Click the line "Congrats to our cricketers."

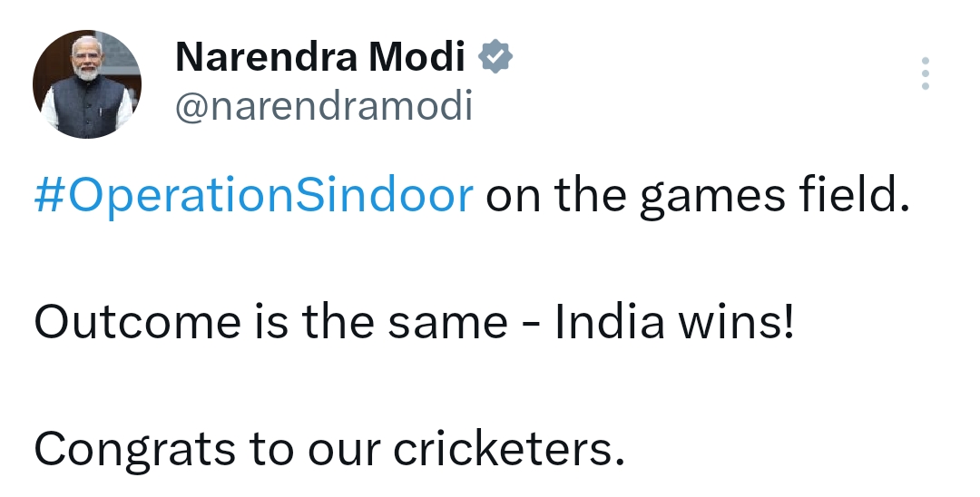[329, 449]
